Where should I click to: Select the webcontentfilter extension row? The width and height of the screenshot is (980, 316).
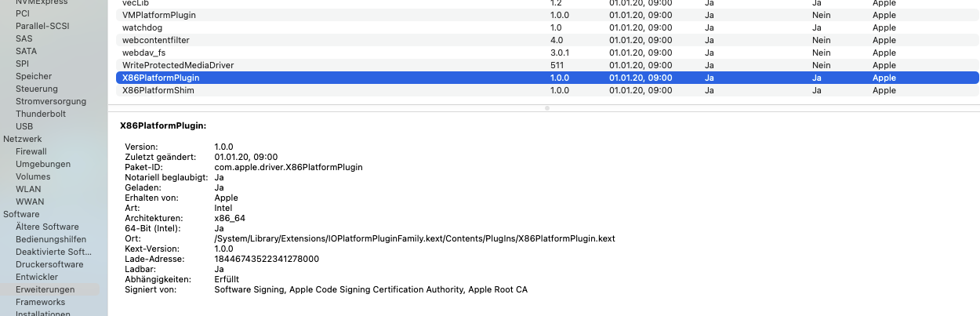156,40
